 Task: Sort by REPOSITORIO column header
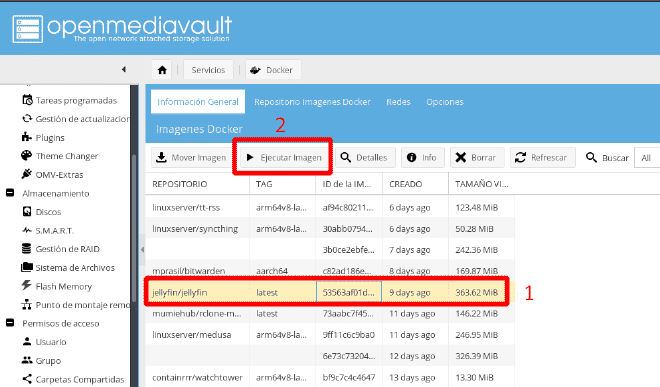pos(197,184)
